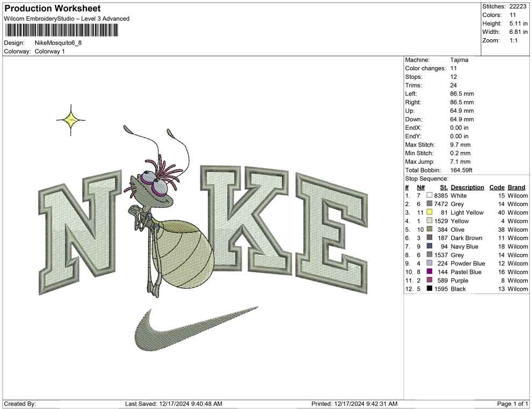Click the Height value '5.11 in'
The height and width of the screenshot is (409, 532).
(519, 24)
